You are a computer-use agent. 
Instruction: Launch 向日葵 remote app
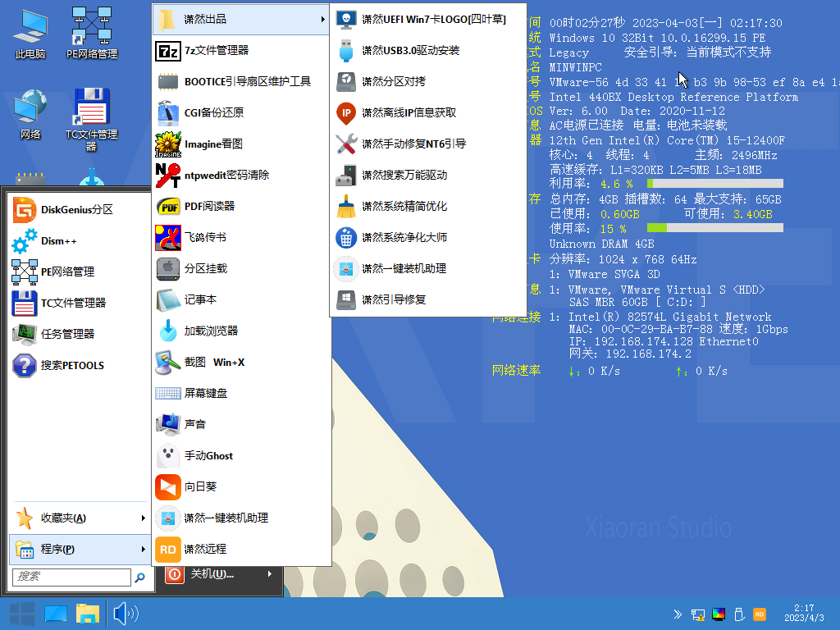pyautogui.click(x=200, y=486)
